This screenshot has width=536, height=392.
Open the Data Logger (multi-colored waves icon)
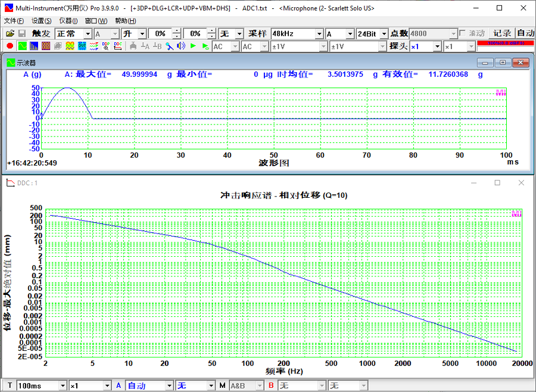94,46
